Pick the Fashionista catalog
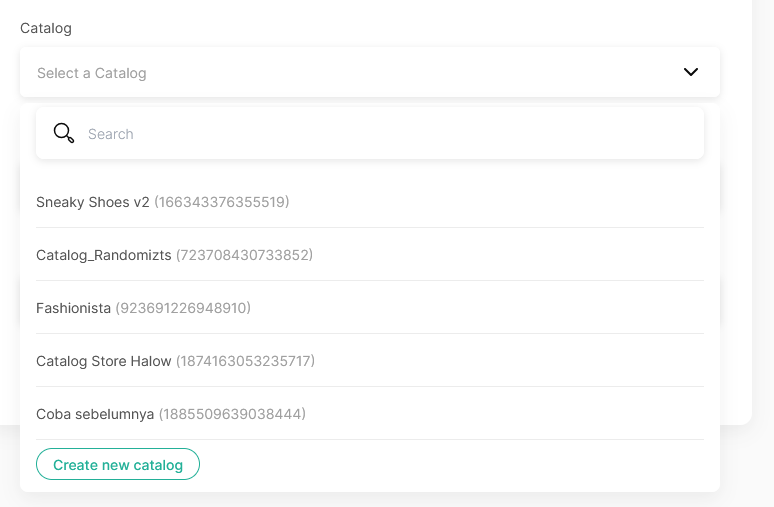This screenshot has width=774, height=507. point(74,308)
